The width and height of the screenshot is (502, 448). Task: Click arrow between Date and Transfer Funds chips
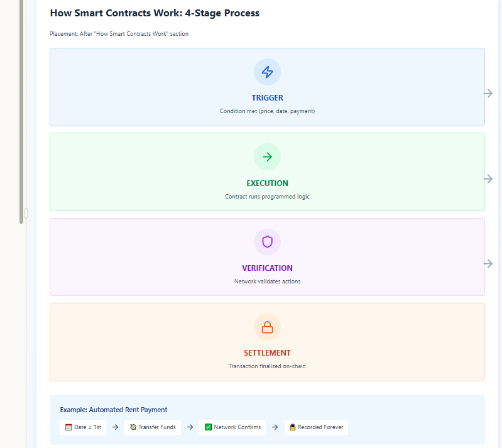[115, 427]
